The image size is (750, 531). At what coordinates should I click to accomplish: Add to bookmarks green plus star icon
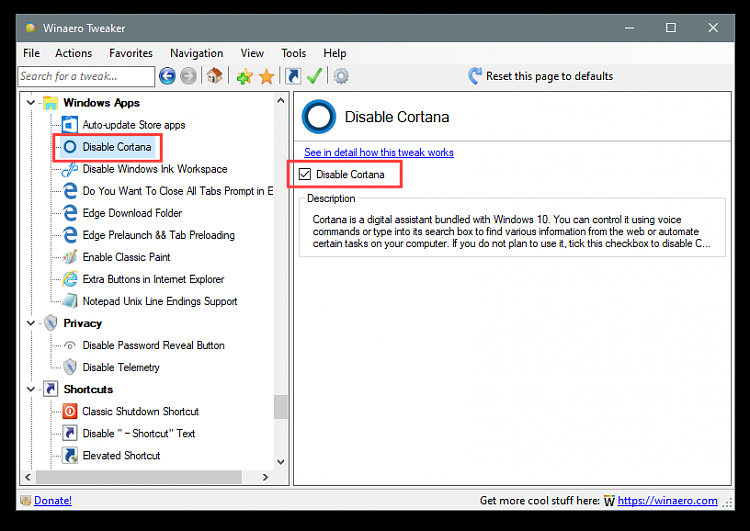[244, 76]
